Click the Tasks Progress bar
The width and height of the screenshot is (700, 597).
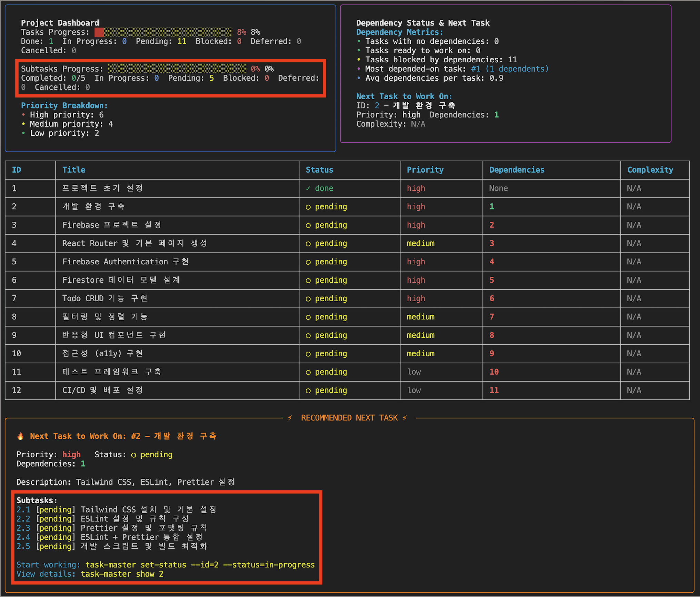[x=163, y=32]
